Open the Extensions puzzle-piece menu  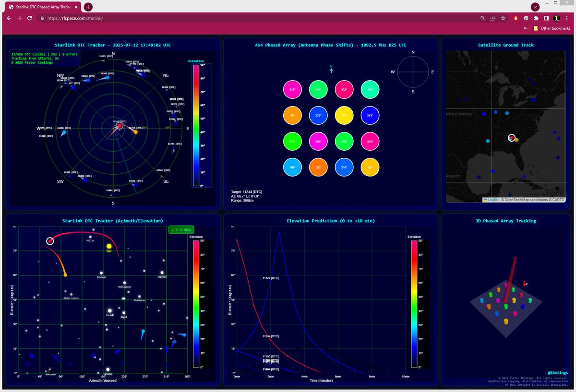[536, 18]
